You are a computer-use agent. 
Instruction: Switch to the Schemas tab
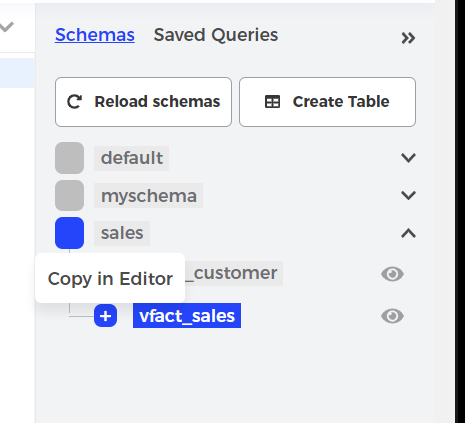(95, 35)
